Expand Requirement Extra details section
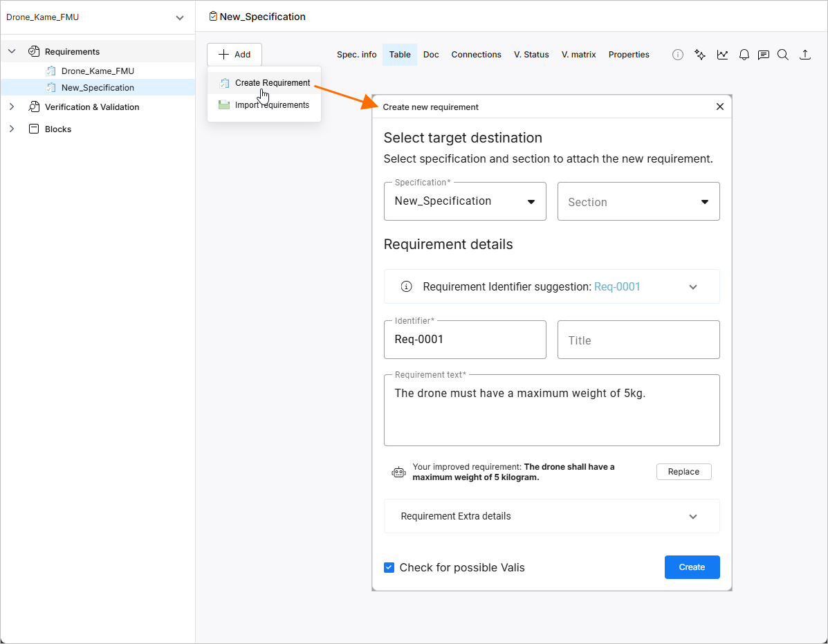 pyautogui.click(x=693, y=517)
